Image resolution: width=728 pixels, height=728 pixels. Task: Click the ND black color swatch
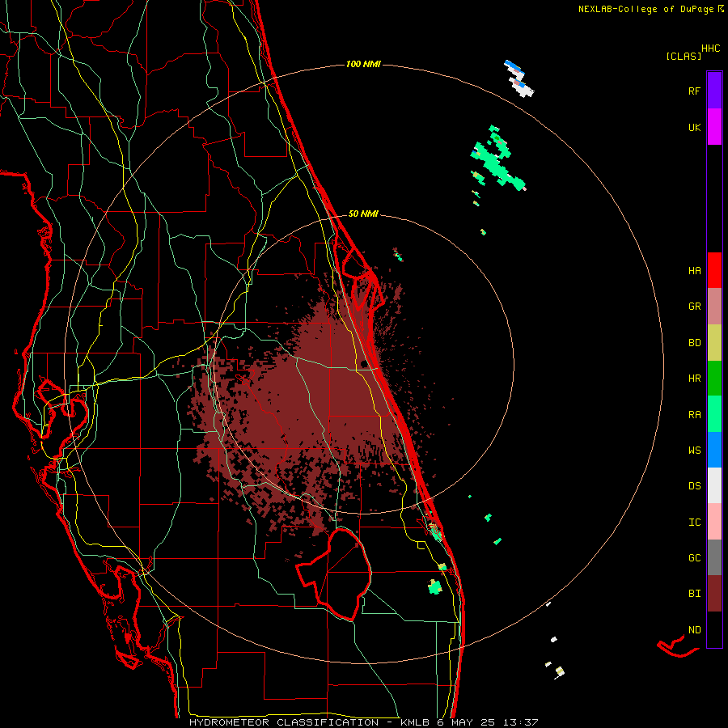(x=714, y=629)
